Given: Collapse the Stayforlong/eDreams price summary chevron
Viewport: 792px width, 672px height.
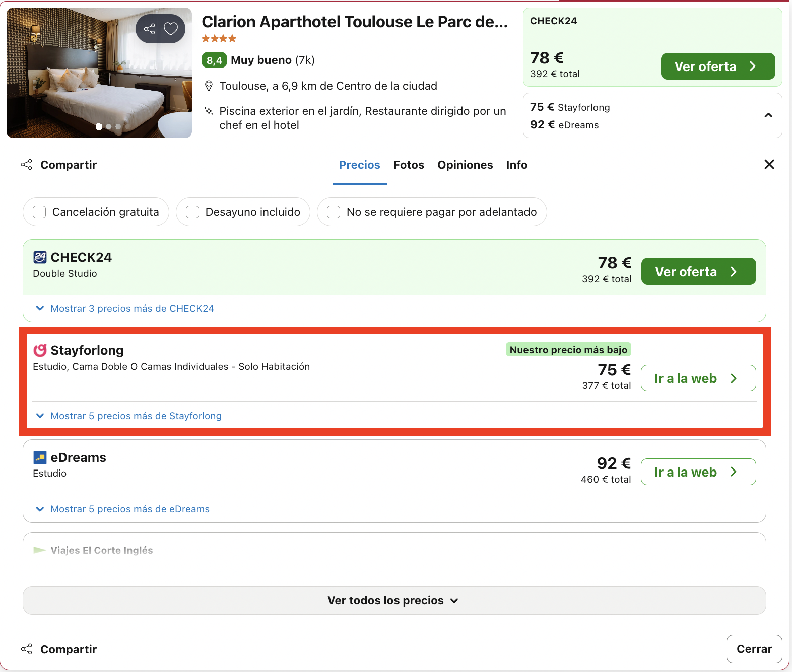Looking at the screenshot, I should point(768,115).
